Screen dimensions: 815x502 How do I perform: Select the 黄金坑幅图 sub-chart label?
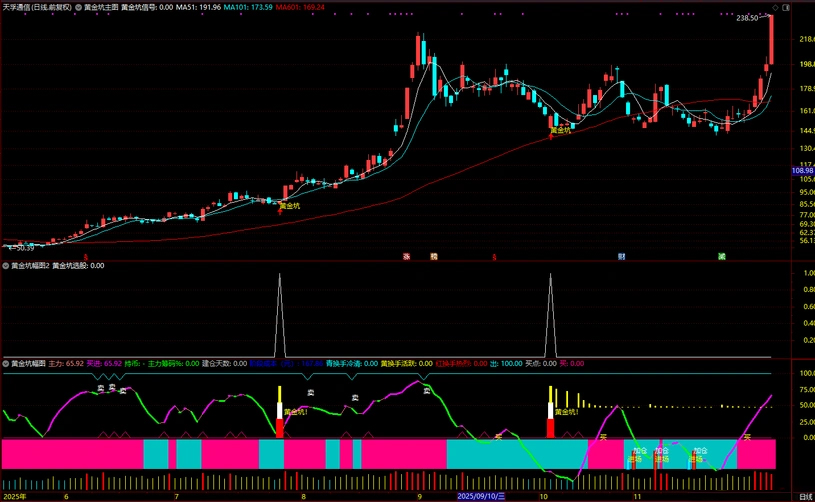[28, 363]
